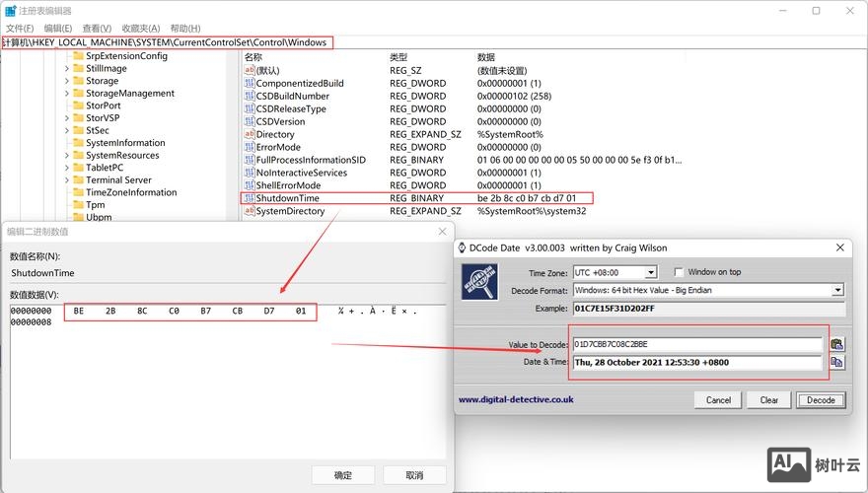Click the 名称 column header

click(253, 57)
